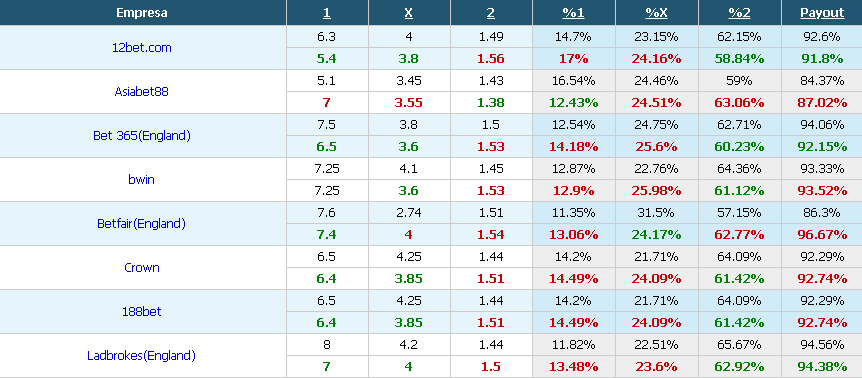Viewport: 862px width, 378px height.
Task: Select Ladbrokes' opening home odds 8
Action: tap(327, 344)
